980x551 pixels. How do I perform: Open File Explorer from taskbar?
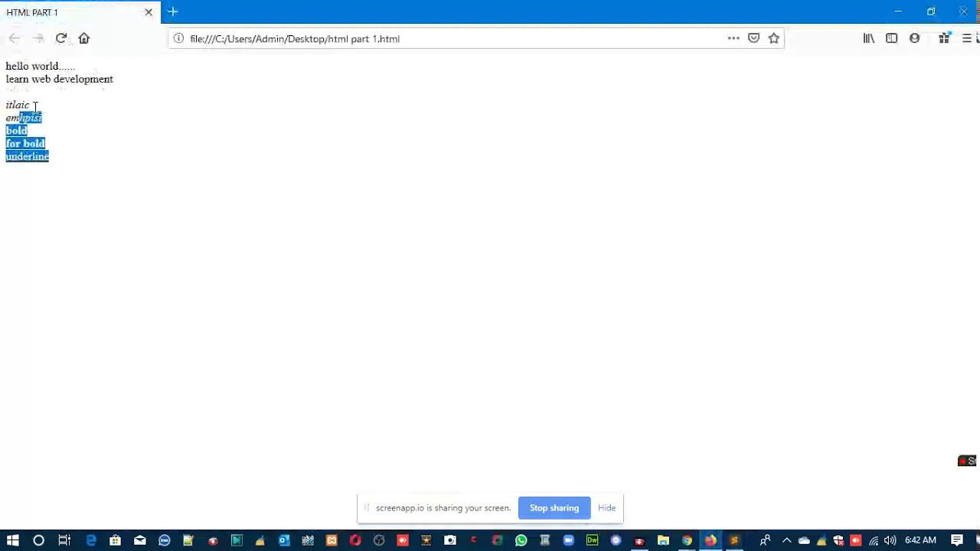(663, 540)
